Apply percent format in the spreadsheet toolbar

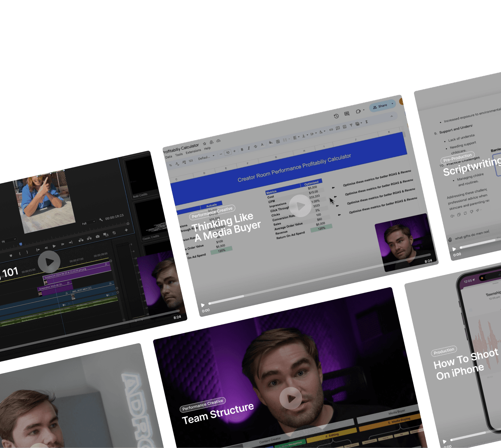[171, 165]
